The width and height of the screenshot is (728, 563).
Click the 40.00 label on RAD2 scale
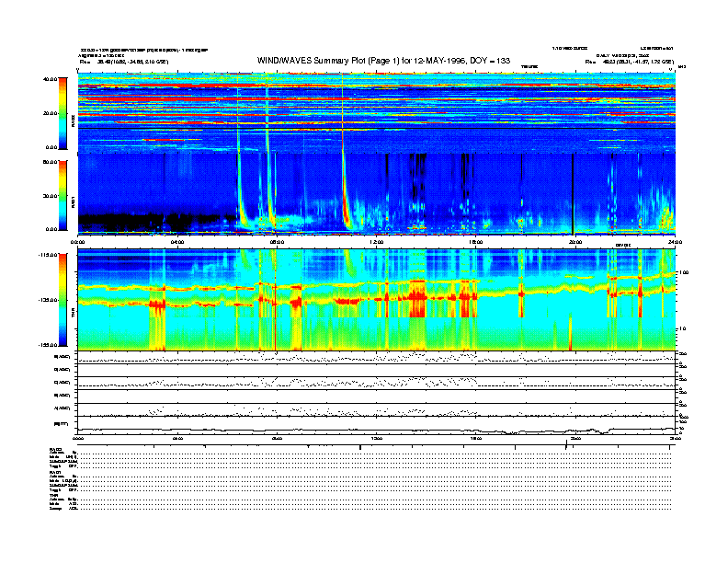tap(50, 79)
